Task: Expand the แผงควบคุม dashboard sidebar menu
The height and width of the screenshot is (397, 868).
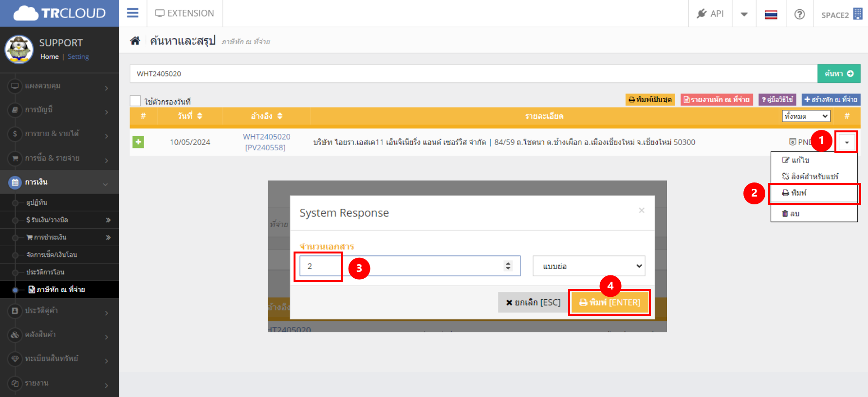Action: (59, 86)
